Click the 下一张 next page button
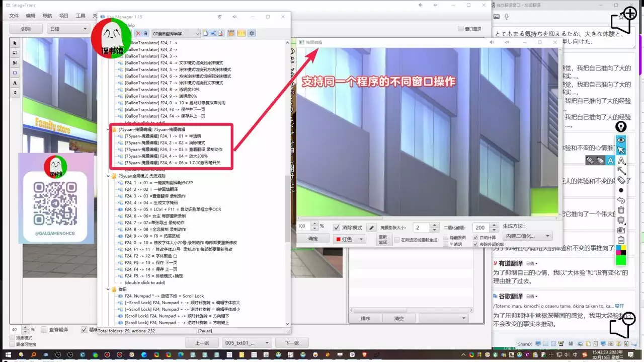The width and height of the screenshot is (644, 362). point(292,343)
